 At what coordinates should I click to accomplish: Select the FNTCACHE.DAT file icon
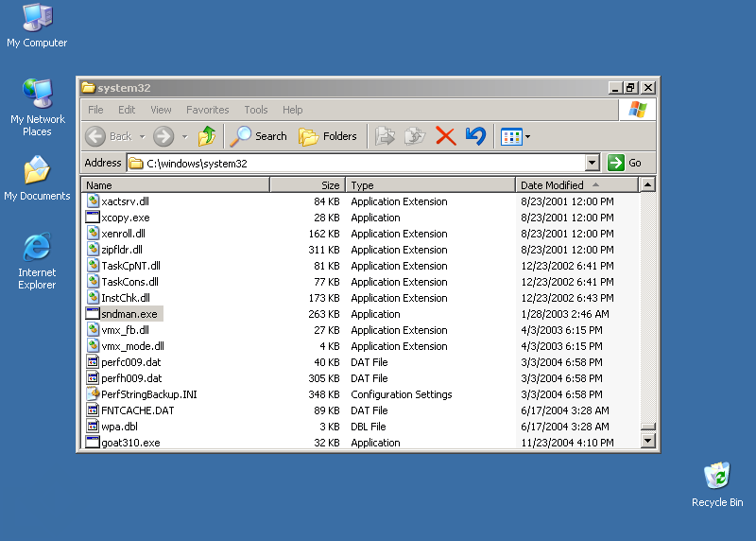93,410
